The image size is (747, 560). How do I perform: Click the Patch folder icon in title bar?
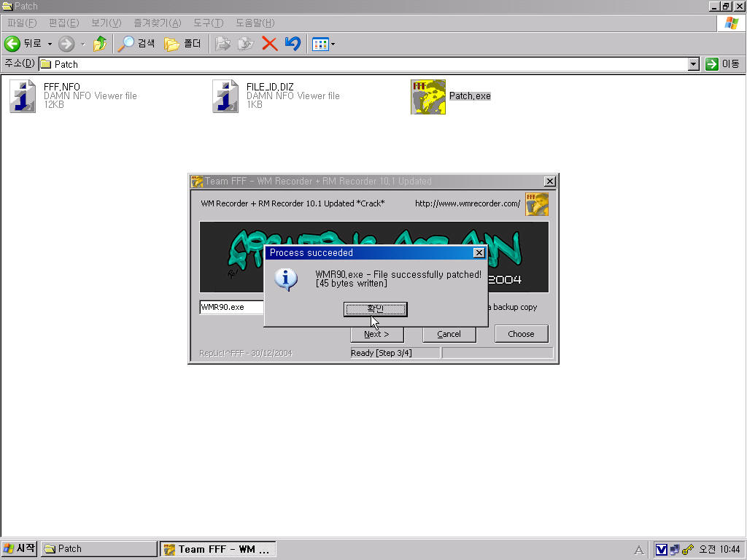7,6
